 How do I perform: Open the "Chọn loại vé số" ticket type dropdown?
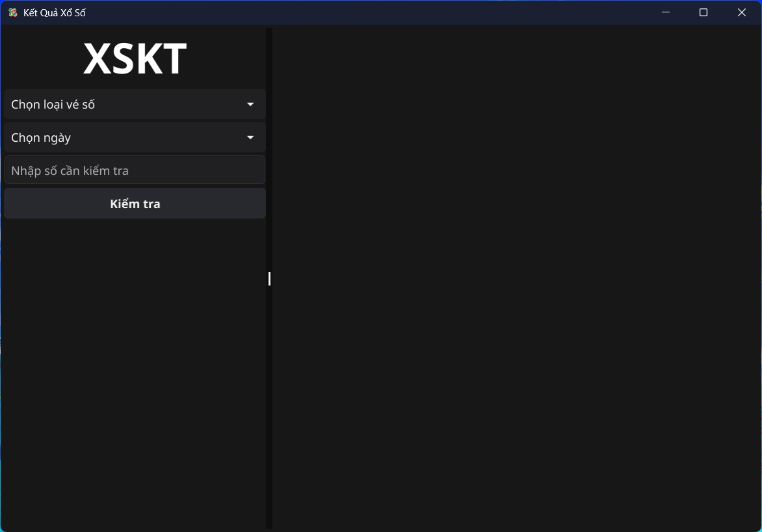pos(135,104)
